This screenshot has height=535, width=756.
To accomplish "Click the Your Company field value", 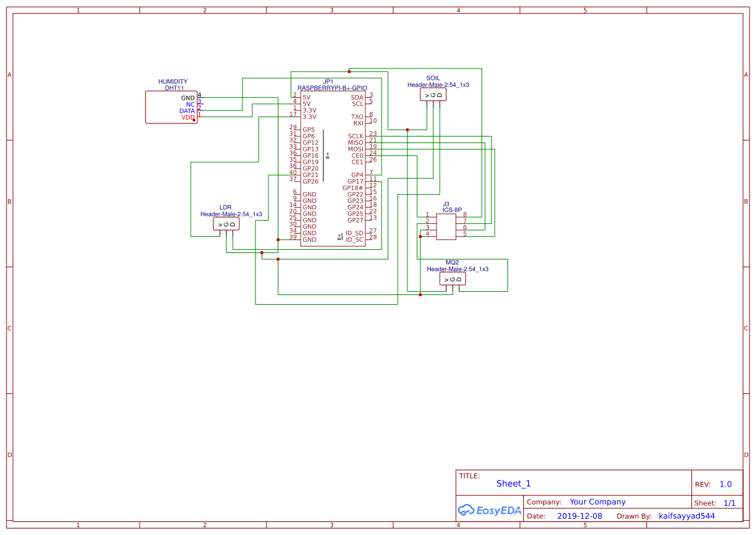I will coord(598,502).
